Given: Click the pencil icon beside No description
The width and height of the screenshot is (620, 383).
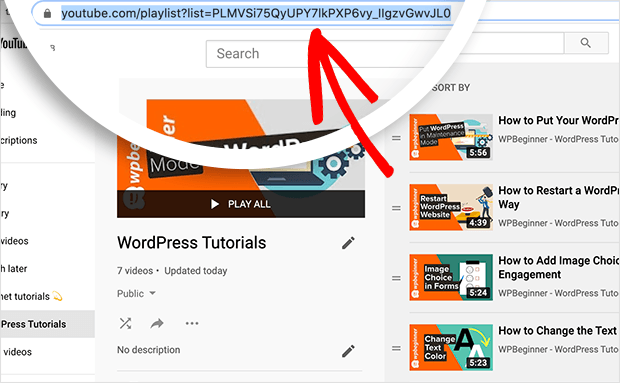Looking at the screenshot, I should coord(348,351).
